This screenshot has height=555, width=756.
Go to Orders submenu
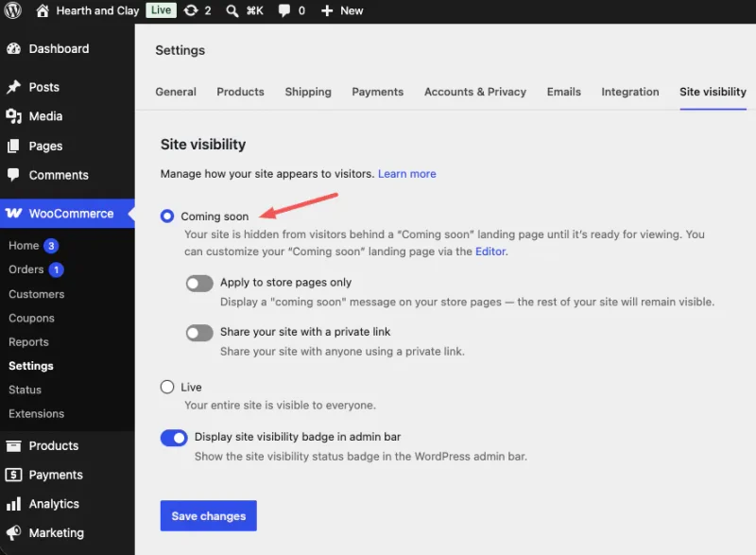(x=26, y=269)
